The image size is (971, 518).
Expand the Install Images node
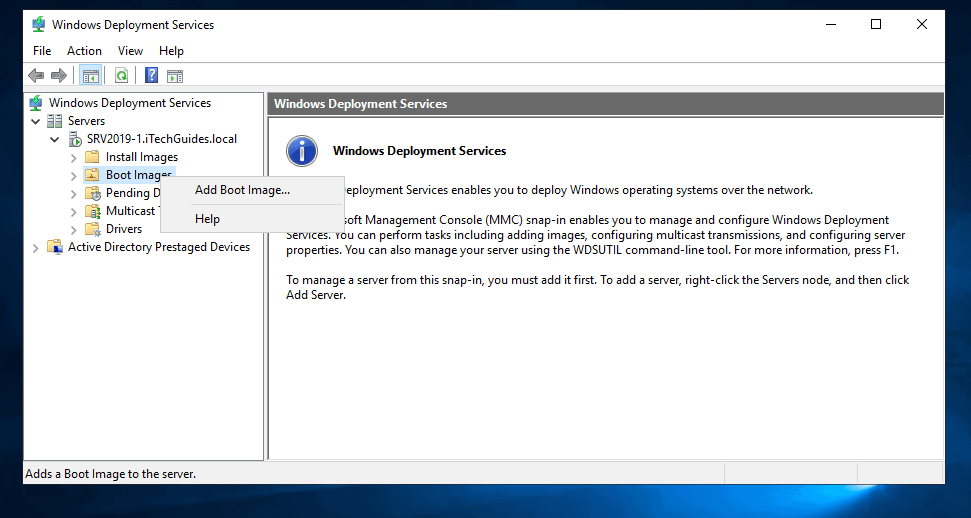pos(73,157)
